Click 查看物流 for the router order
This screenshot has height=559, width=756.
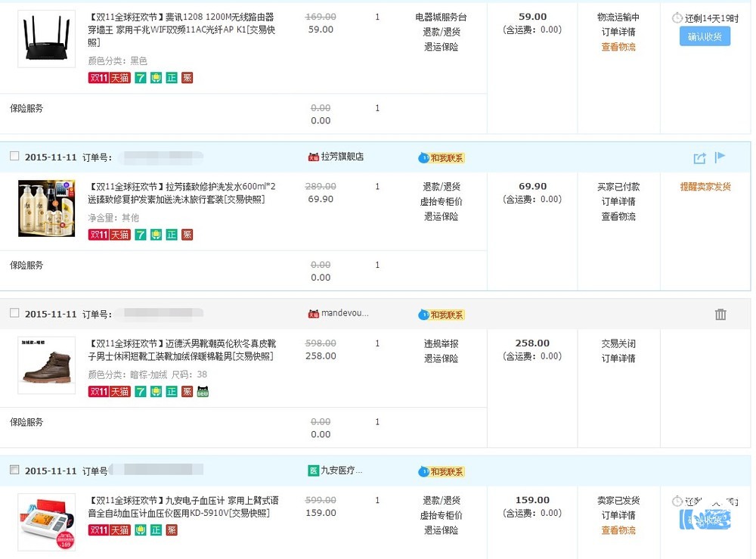(x=618, y=47)
